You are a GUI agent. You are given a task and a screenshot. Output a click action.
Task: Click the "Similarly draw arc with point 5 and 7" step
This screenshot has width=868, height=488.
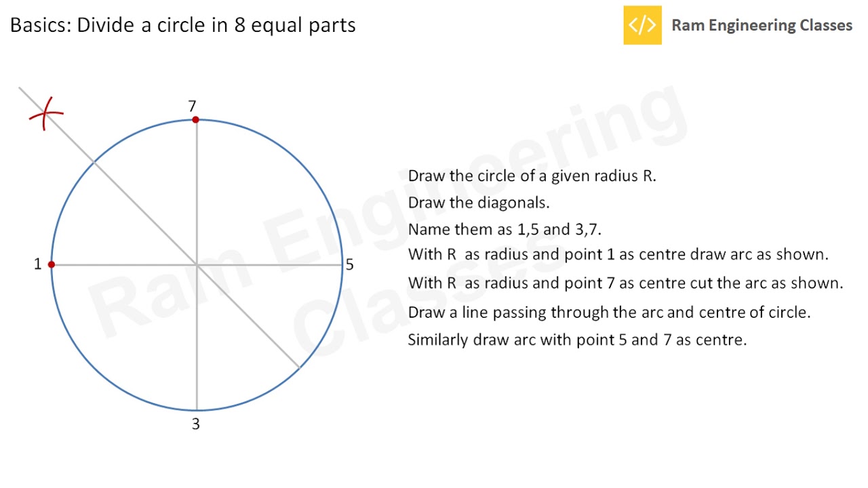coord(577,340)
